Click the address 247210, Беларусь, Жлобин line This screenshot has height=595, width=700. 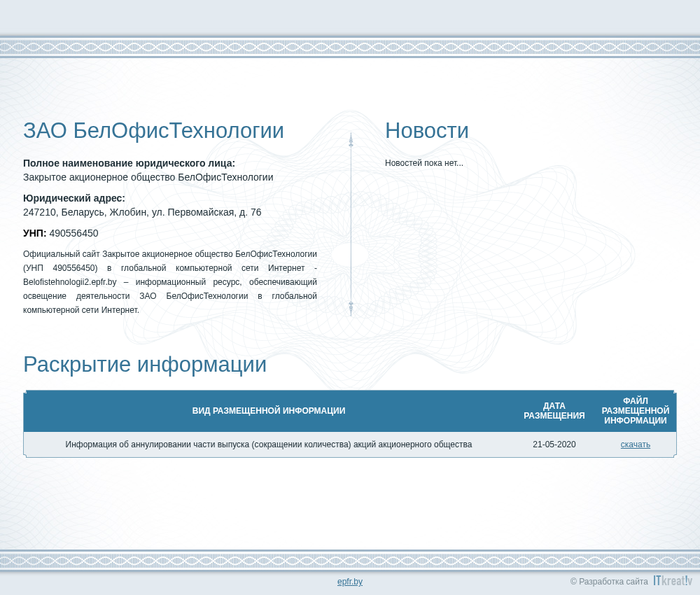click(142, 212)
